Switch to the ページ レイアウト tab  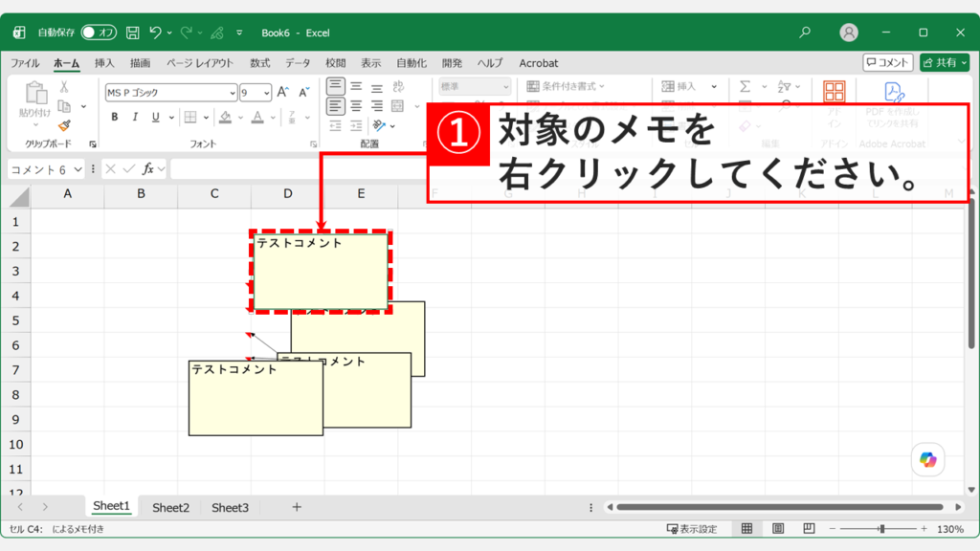[x=199, y=63]
